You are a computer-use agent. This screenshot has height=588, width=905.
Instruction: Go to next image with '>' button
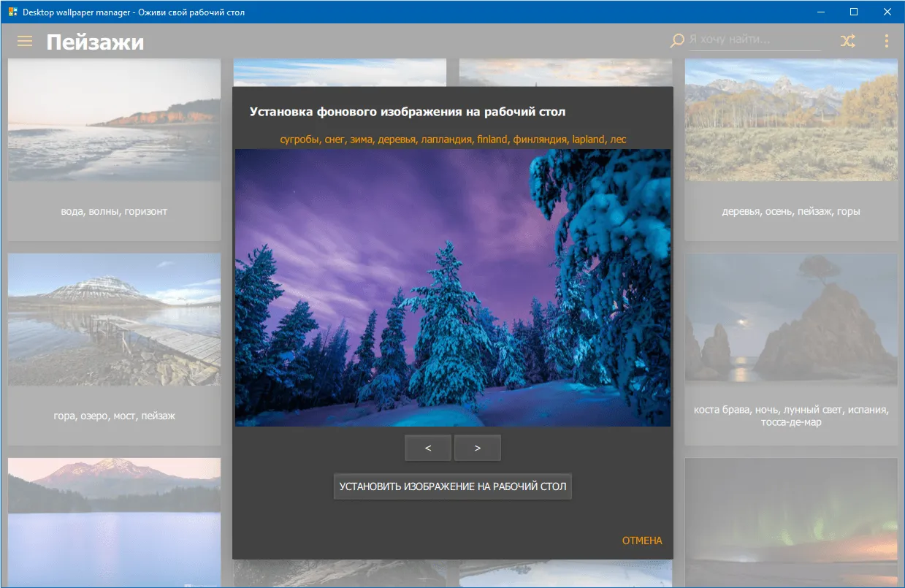point(478,448)
